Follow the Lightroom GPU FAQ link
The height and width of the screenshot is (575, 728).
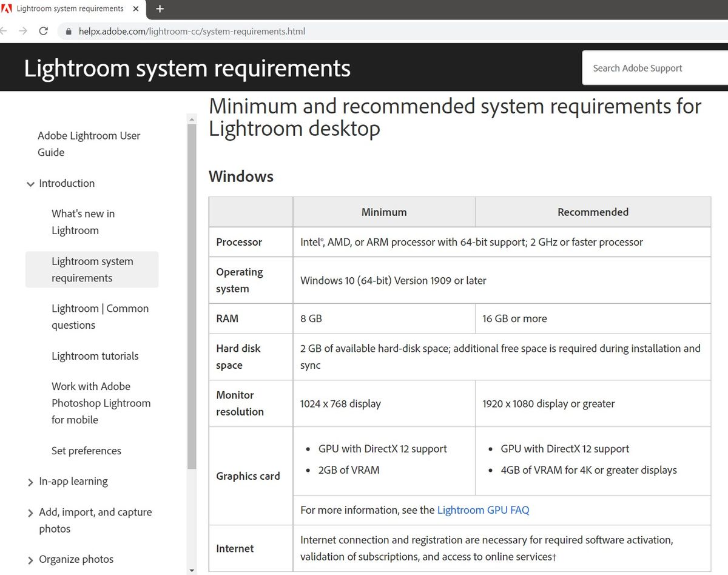point(483,510)
